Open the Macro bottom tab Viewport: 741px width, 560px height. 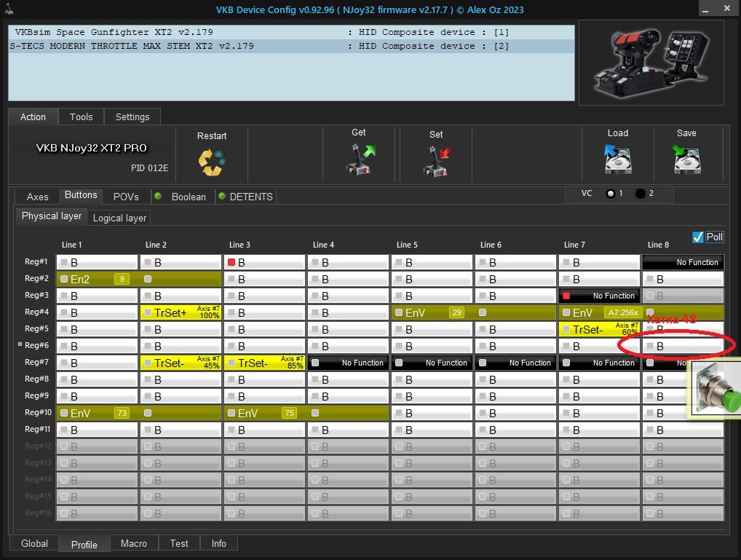coord(134,543)
